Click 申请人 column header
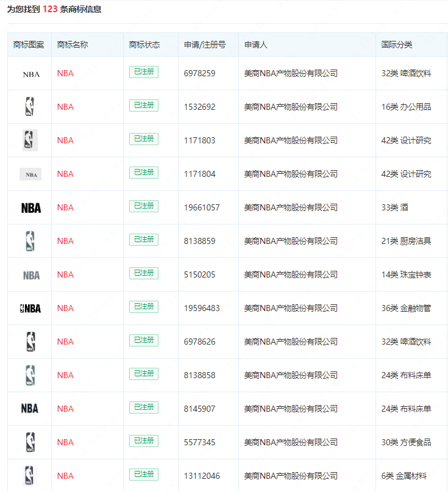 pos(255,45)
